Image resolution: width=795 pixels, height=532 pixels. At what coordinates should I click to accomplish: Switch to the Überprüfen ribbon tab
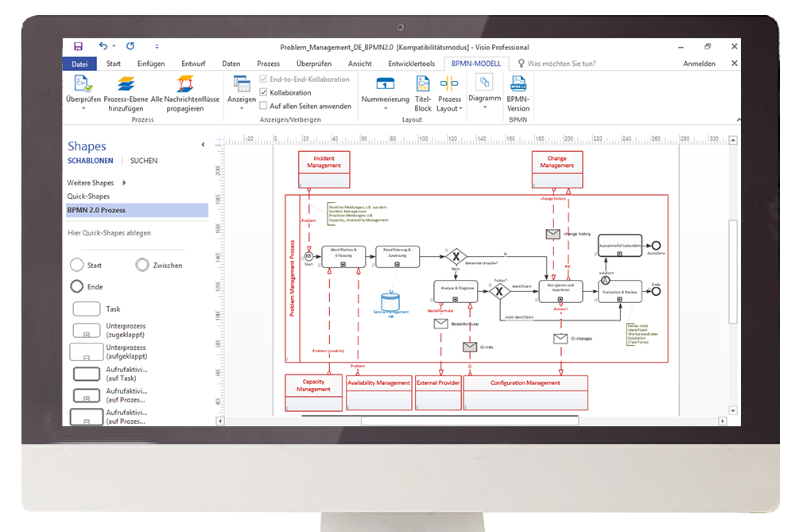tap(314, 64)
